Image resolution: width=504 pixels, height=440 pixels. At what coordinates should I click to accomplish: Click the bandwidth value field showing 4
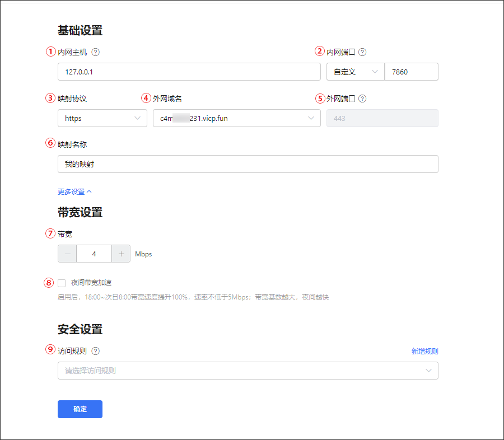pyautogui.click(x=94, y=254)
